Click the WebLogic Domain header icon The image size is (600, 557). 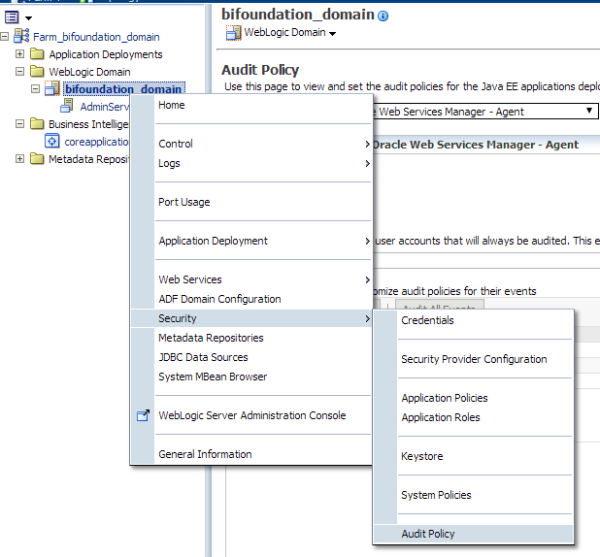pos(233,33)
